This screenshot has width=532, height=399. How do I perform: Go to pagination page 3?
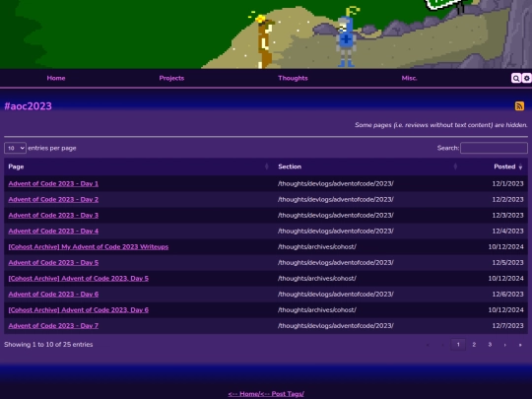pyautogui.click(x=490, y=345)
